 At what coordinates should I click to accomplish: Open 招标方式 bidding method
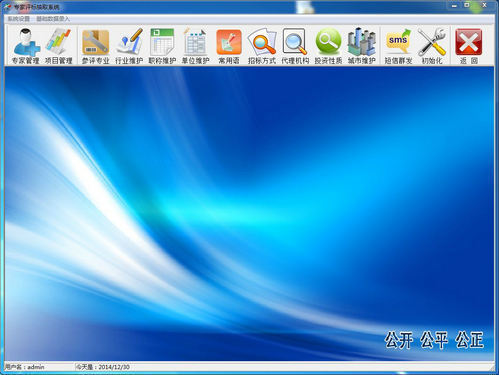pos(262,46)
